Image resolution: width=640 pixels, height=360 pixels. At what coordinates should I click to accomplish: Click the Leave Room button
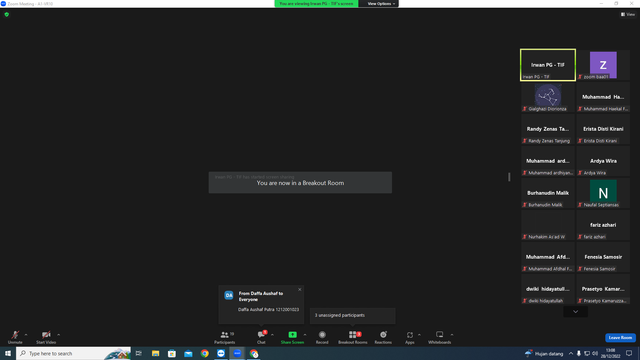pyautogui.click(x=620, y=338)
